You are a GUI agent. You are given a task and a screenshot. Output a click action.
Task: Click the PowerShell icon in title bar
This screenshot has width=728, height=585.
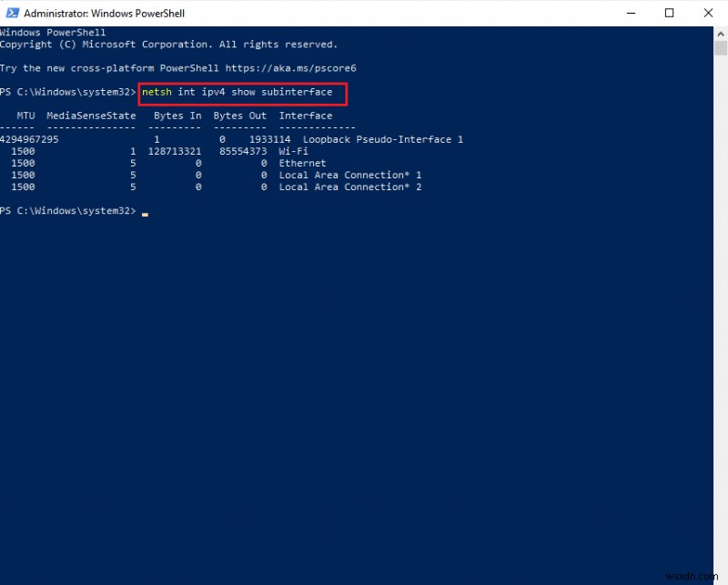[12, 13]
